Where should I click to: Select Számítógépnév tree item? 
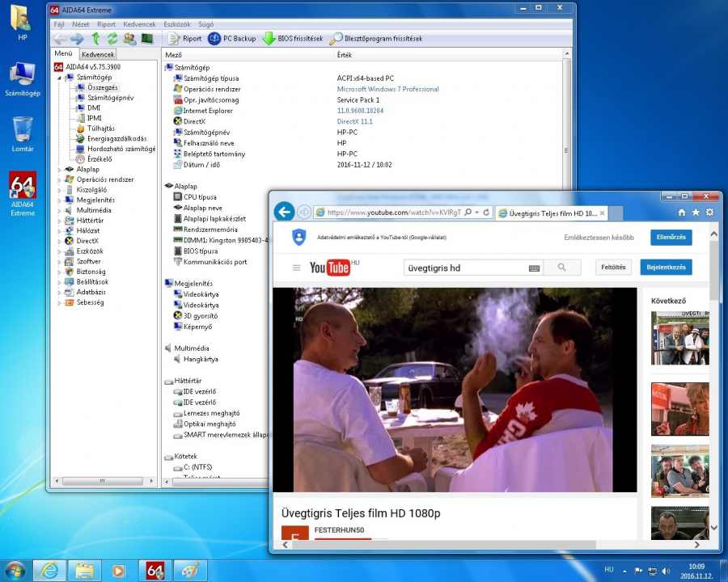click(x=111, y=98)
